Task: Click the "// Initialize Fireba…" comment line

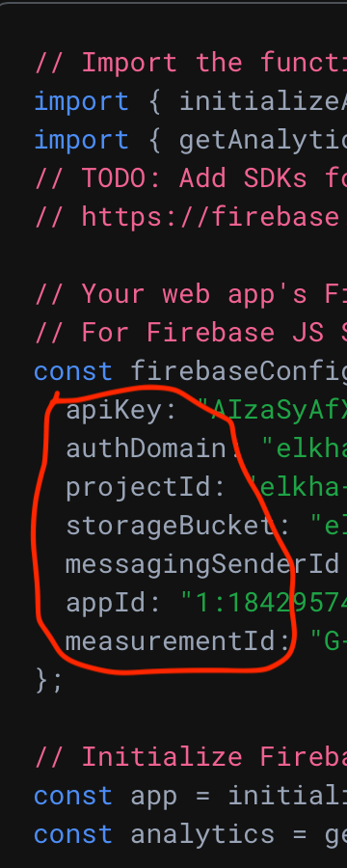Action: [191, 757]
